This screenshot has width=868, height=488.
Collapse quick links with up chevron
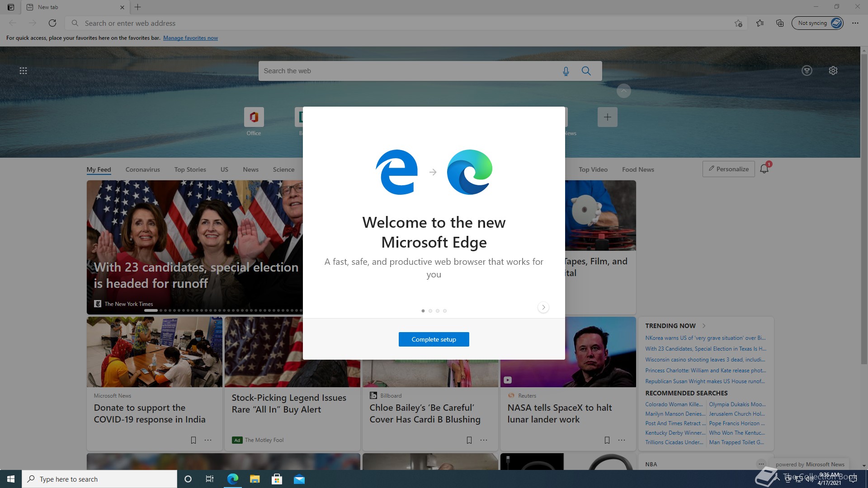coord(623,91)
